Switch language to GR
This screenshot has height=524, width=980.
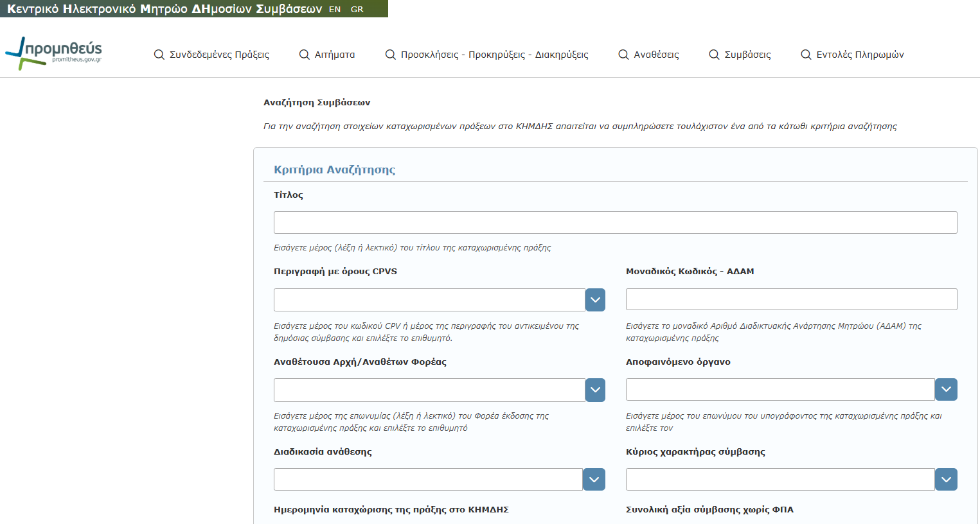tap(357, 9)
